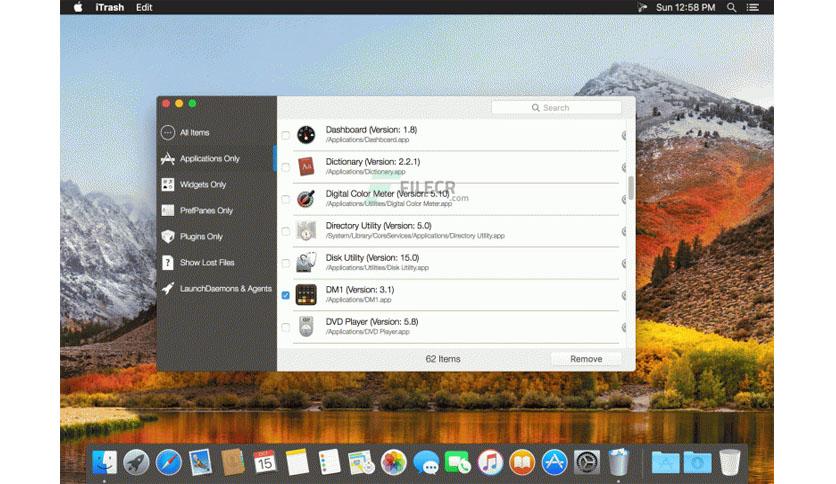Launch Safari from the Dock
The width and height of the screenshot is (836, 484).
click(168, 462)
